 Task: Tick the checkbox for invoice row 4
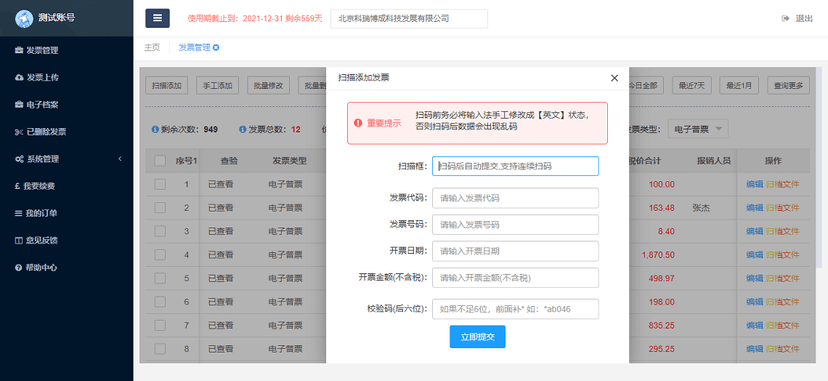tap(161, 254)
